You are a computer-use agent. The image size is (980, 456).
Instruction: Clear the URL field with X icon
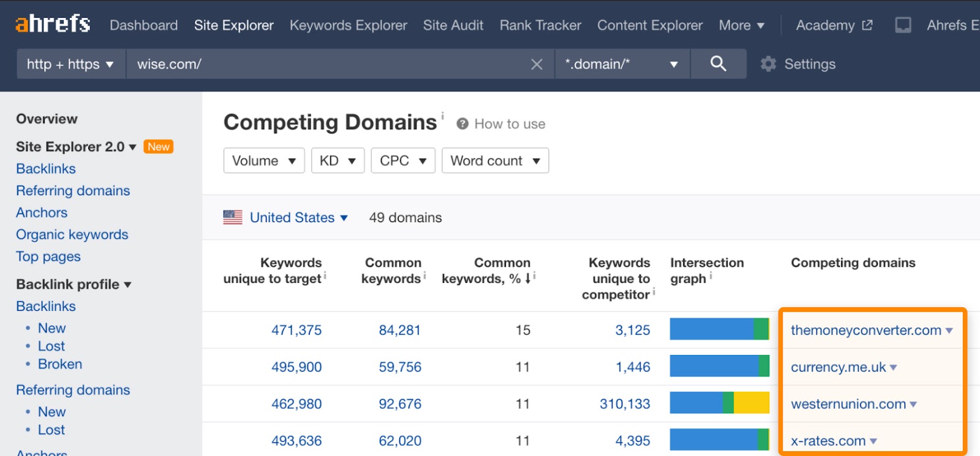(537, 64)
